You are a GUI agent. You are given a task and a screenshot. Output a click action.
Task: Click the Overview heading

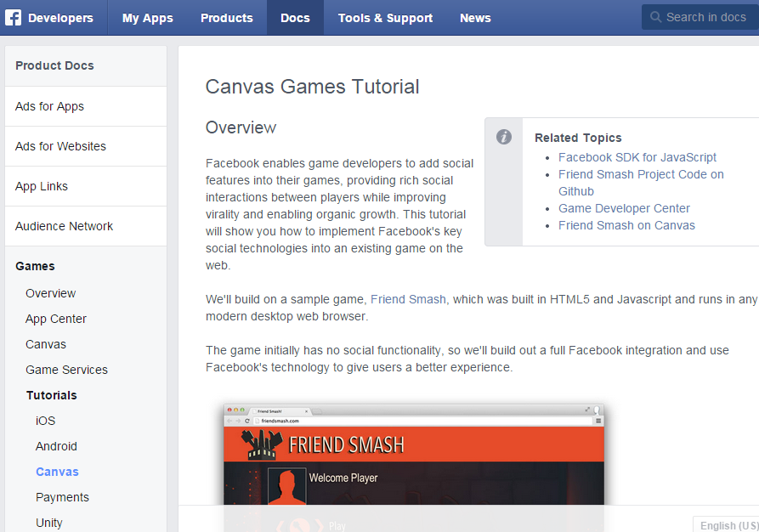coord(241,127)
